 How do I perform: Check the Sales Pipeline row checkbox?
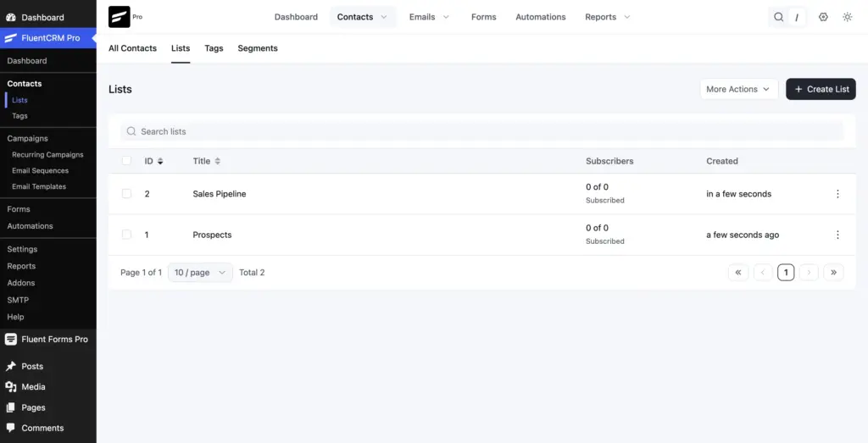pos(127,194)
